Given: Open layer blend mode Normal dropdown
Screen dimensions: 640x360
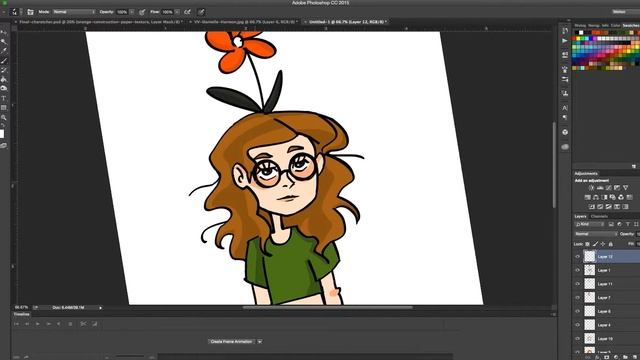Looking at the screenshot, I should coord(596,234).
